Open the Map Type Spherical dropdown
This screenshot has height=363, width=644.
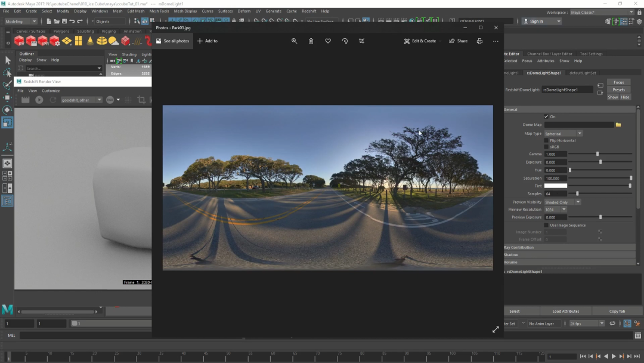(563, 134)
